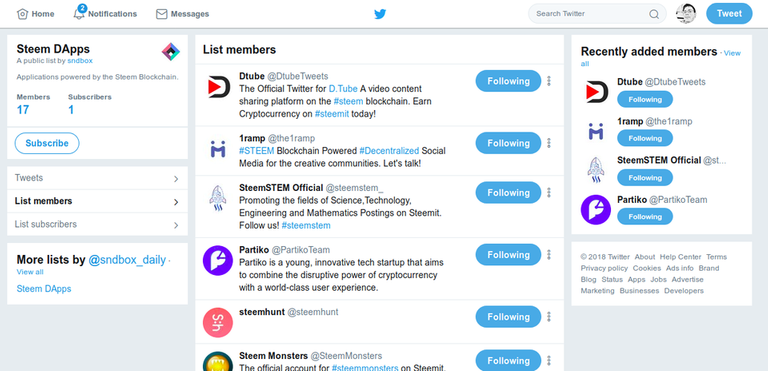Image resolution: width=768 pixels, height=371 pixels.
Task: Click the Steem DApps list logo icon
Action: point(171,51)
